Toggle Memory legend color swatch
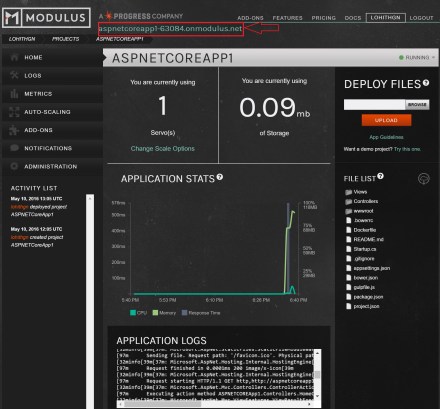Viewport: 440px width, 409px height. [x=155, y=313]
